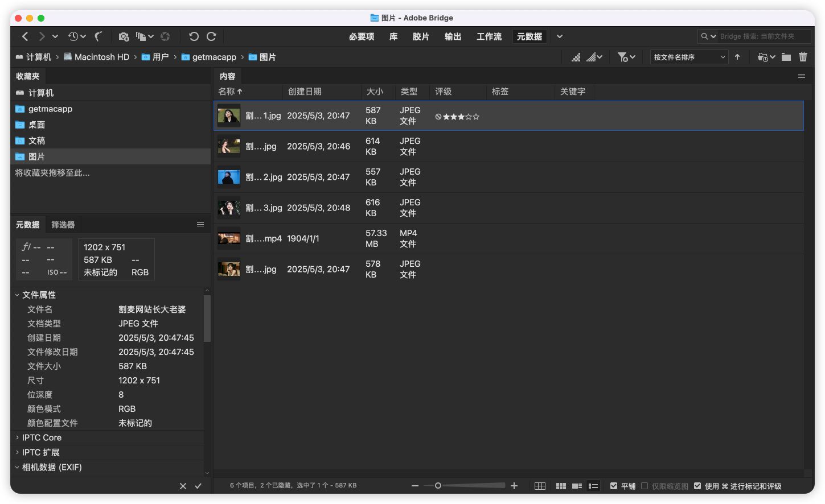Create a new folder with folder icon
825x504 pixels.
(786, 57)
